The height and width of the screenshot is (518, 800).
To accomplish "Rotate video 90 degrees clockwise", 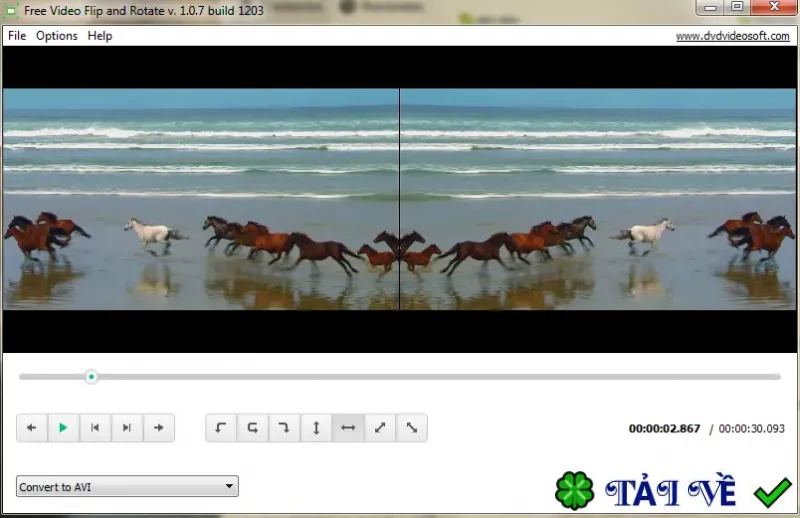I will click(x=284, y=428).
